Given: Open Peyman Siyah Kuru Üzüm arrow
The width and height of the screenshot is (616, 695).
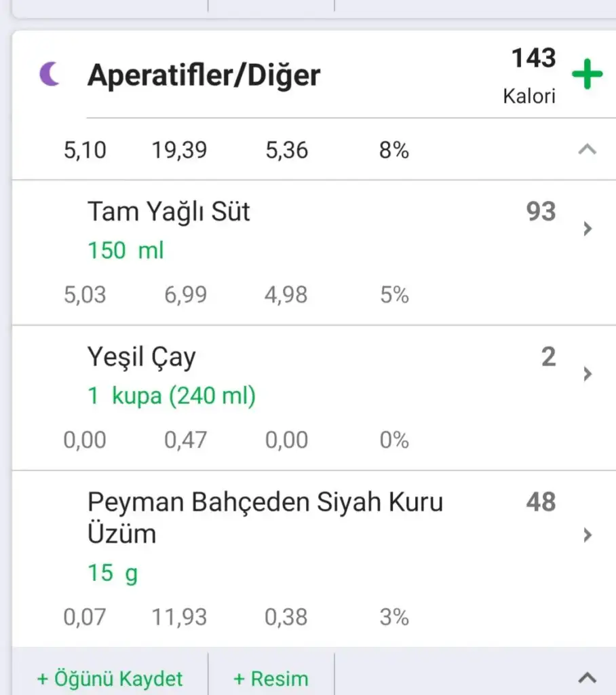Looking at the screenshot, I should (588, 536).
